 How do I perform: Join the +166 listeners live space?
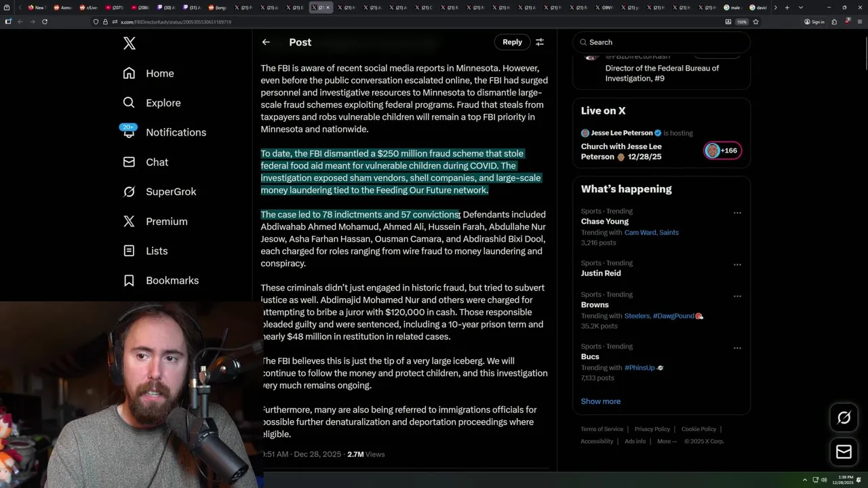click(722, 150)
